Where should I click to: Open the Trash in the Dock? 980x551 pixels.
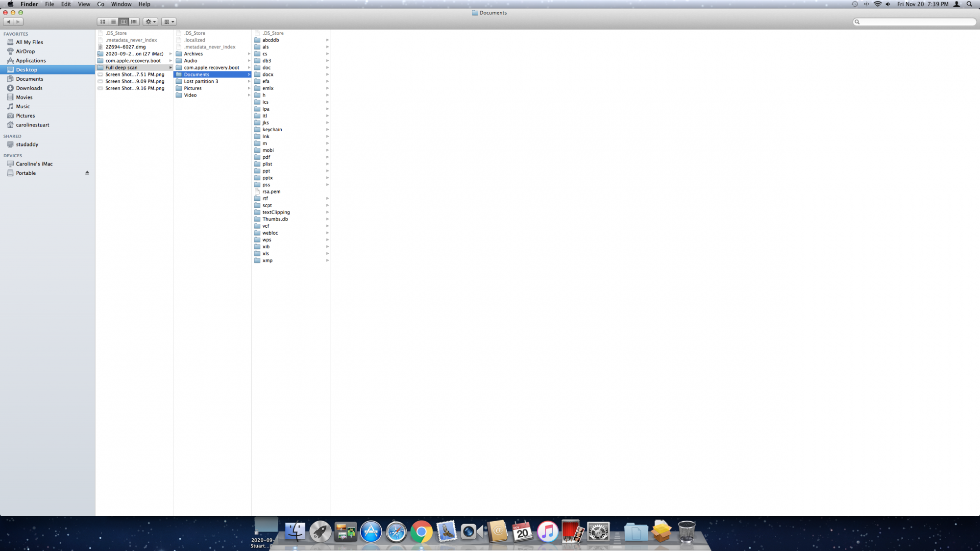point(686,532)
